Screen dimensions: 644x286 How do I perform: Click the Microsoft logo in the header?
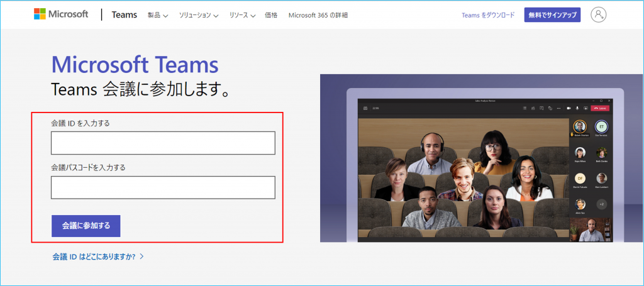point(61,14)
